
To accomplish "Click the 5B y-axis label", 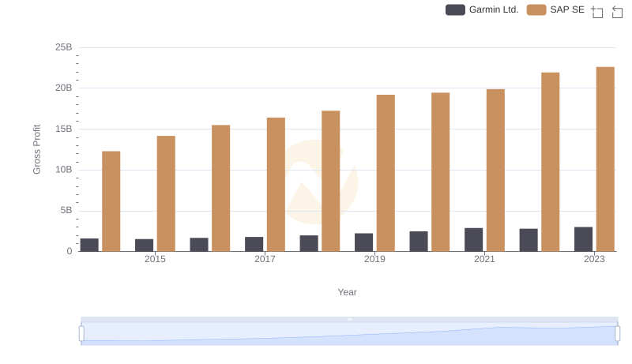I will point(66,211).
